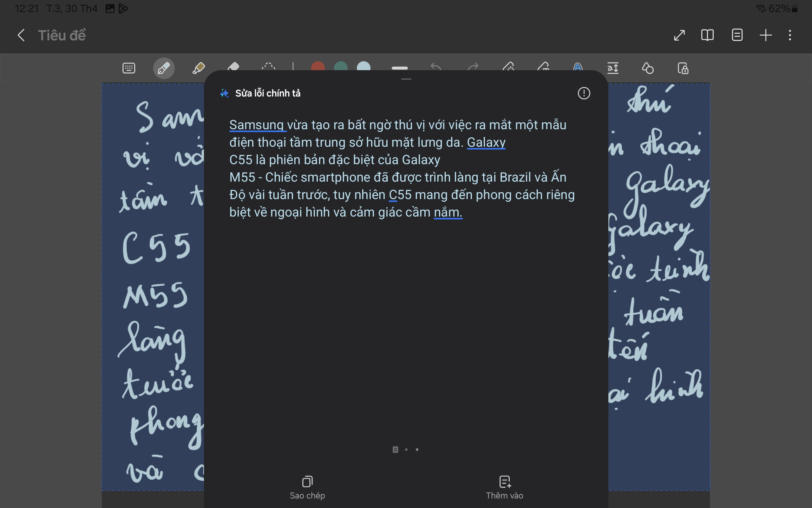Choose the red pen color
Screen dimensions: 812x508
pos(318,66)
